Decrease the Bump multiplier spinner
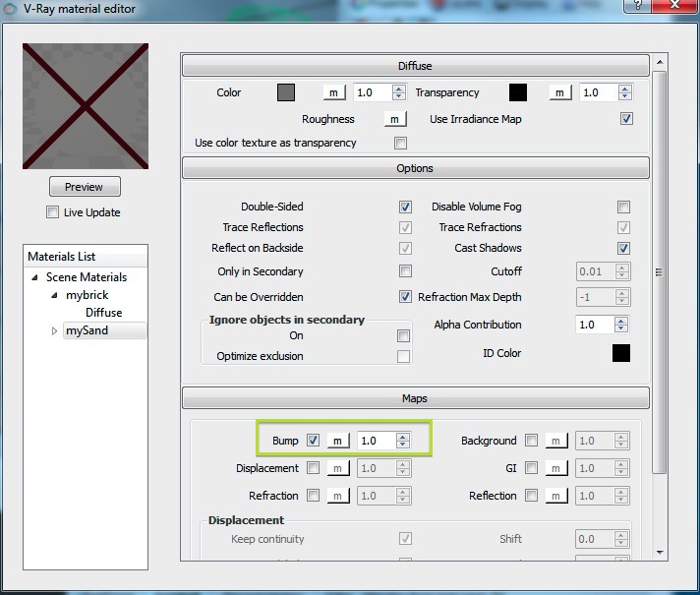700x595 pixels. (x=403, y=445)
